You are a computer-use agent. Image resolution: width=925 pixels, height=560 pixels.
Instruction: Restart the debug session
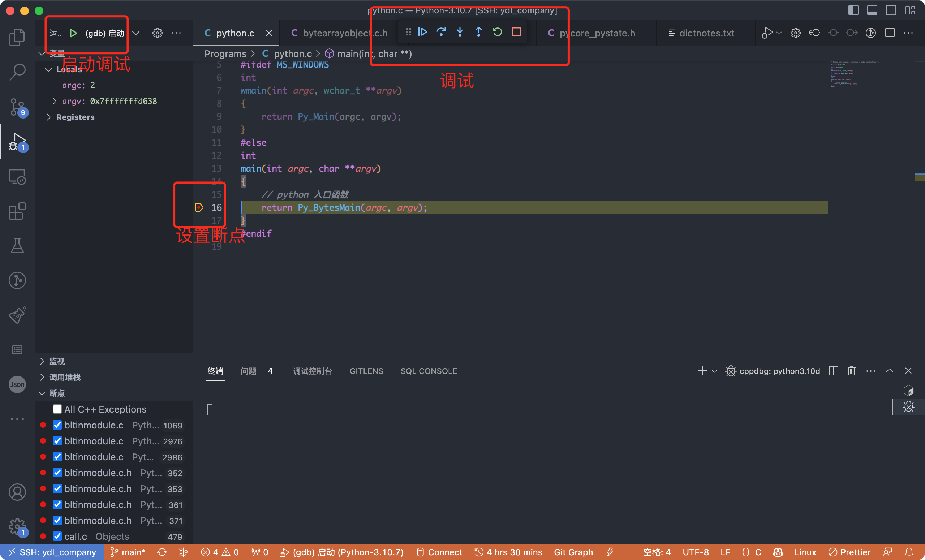point(497,32)
